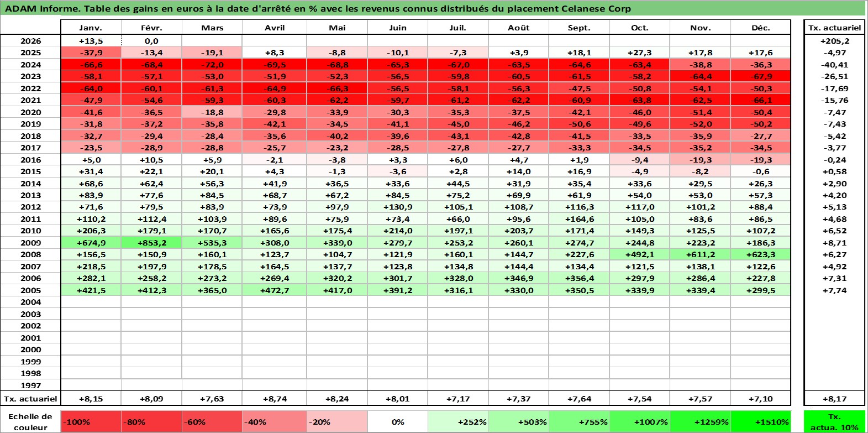Viewport: 868px width, 433px height.
Task: Click the Déc. column header
Action: coord(761,28)
